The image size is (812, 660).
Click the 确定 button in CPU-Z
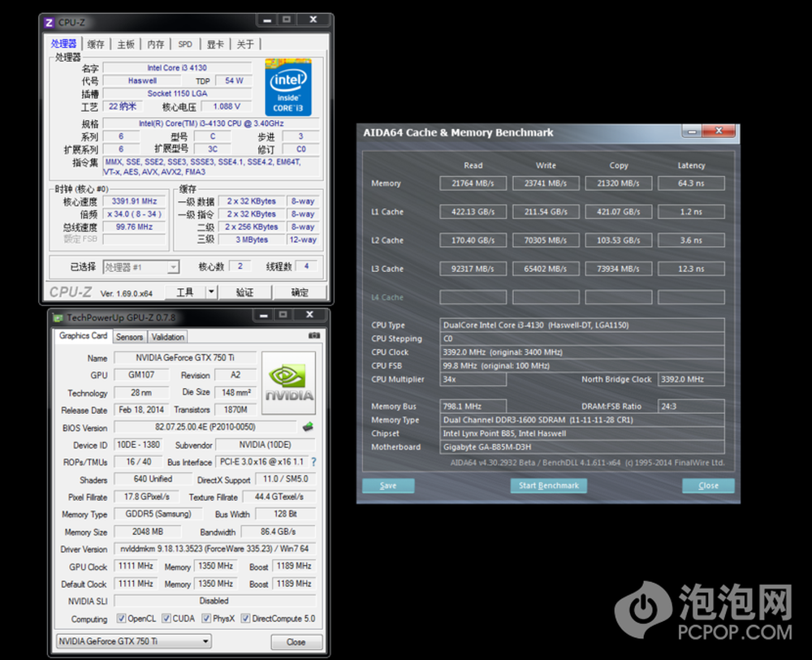[300, 292]
